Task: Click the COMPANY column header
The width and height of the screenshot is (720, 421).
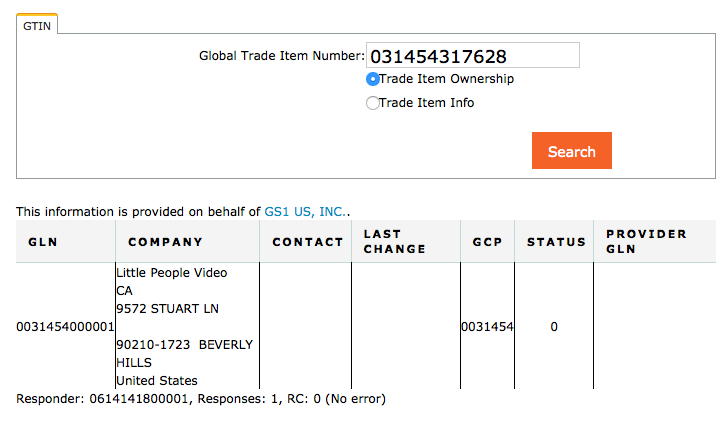Action: (x=165, y=242)
